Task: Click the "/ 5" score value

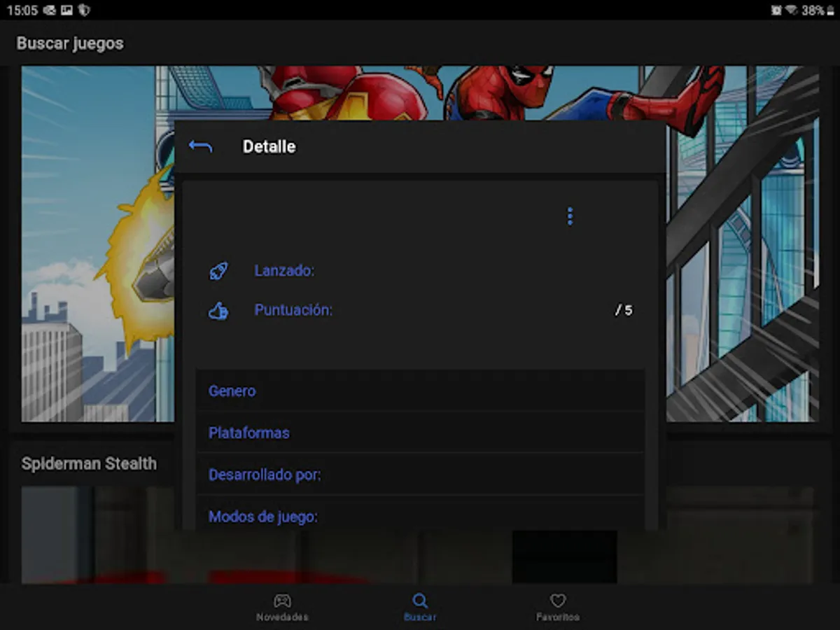Action: coord(624,310)
